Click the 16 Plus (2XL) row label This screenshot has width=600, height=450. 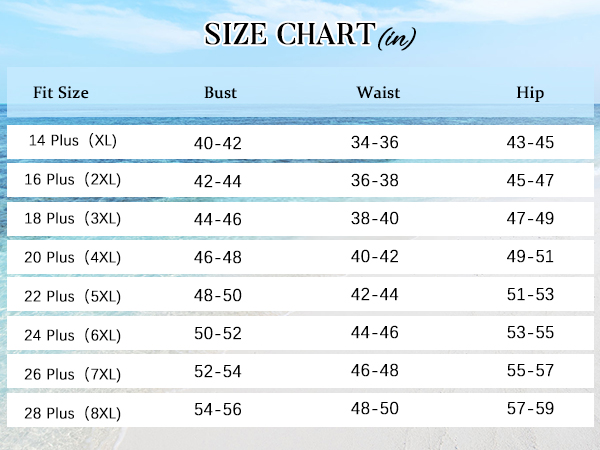(73, 179)
